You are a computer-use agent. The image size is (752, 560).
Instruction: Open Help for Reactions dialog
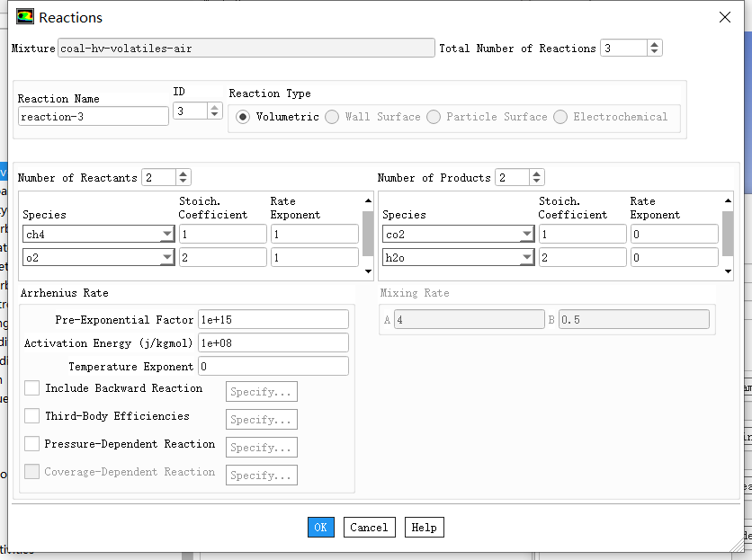[424, 528]
